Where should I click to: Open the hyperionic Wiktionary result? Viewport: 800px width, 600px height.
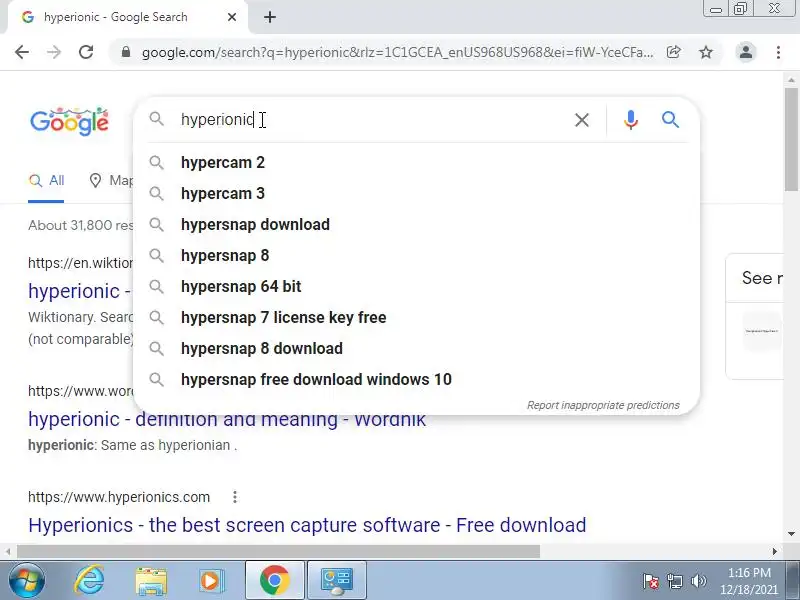pos(79,291)
